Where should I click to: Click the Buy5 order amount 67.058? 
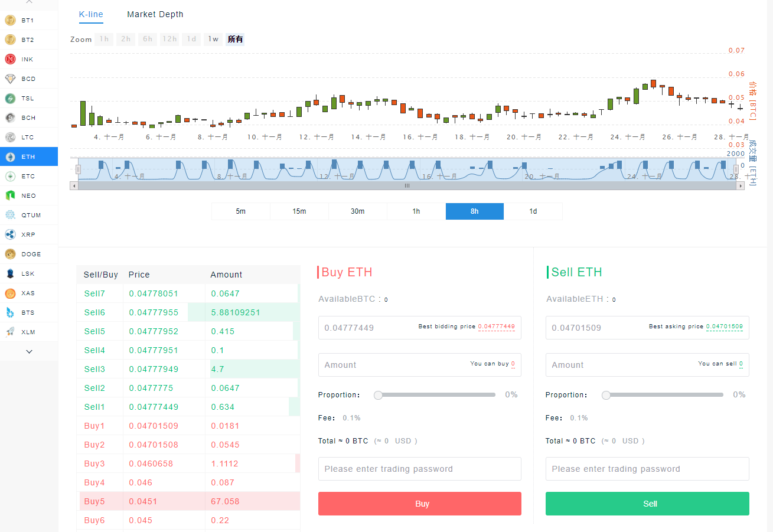click(x=225, y=501)
